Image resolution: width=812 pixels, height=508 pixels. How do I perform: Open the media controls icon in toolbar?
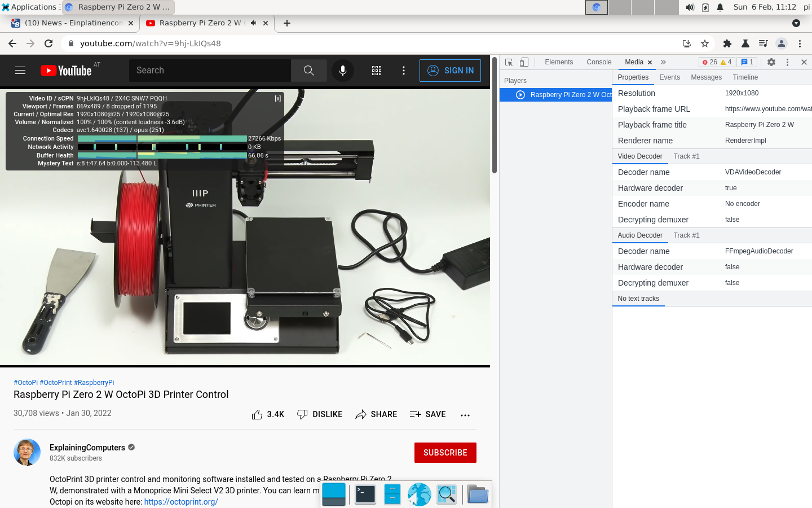[x=764, y=43]
